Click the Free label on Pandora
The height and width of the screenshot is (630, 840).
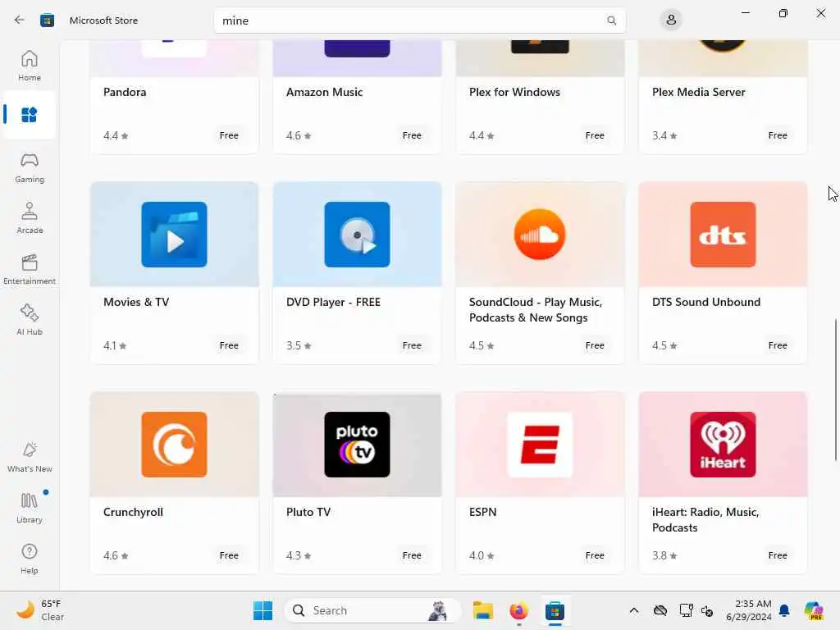coord(229,135)
